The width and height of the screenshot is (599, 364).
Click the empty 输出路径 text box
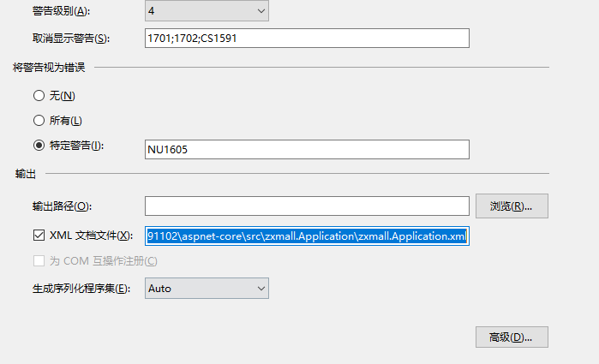tap(307, 206)
